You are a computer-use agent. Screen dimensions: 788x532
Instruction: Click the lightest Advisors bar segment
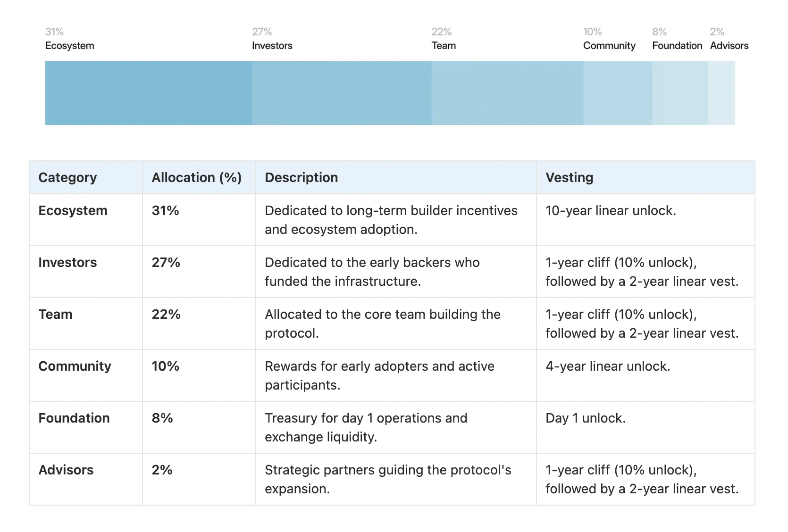721,93
